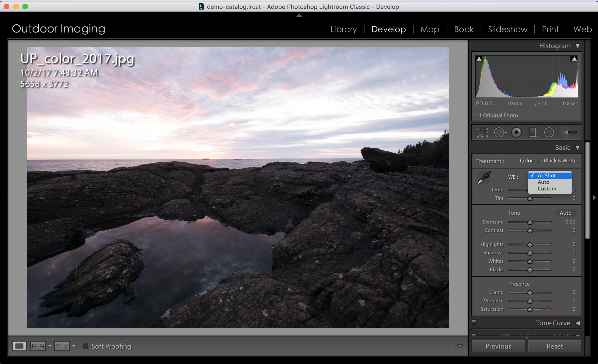Screen dimensions: 598x364
Task: Click the Exposure slider handle
Action: coord(530,222)
